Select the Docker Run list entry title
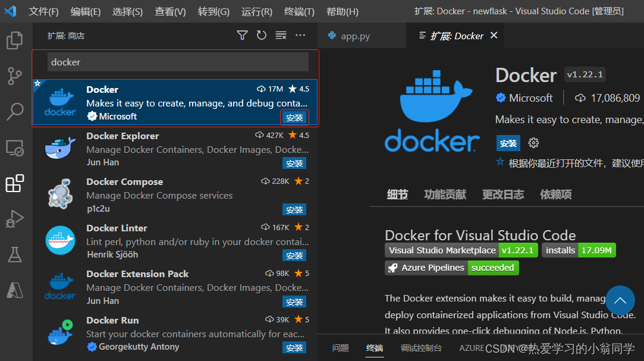This screenshot has height=361, width=644. pos(112,321)
